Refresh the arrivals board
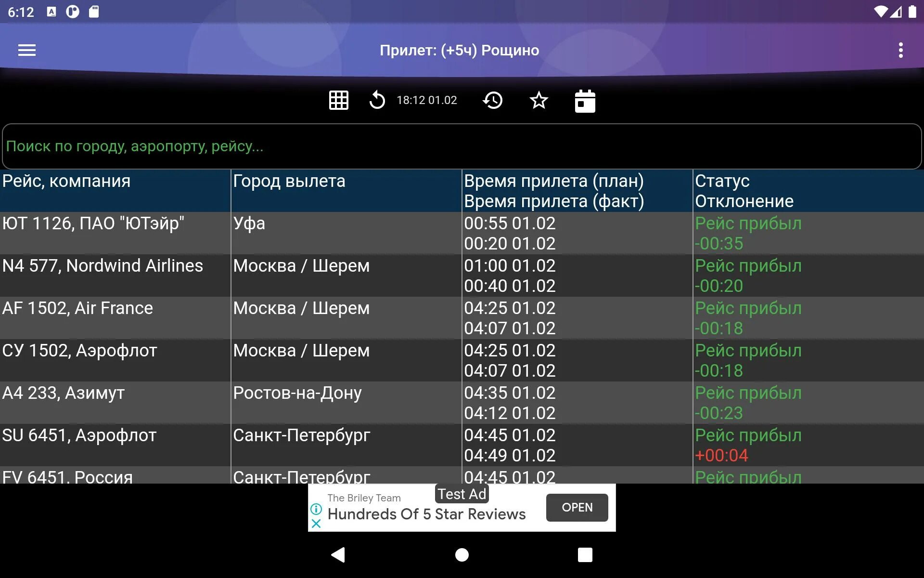This screenshot has width=924, height=578. (x=377, y=100)
